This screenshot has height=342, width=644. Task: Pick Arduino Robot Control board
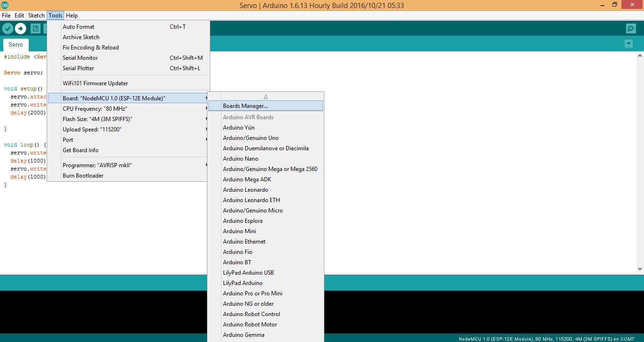[x=265, y=314]
